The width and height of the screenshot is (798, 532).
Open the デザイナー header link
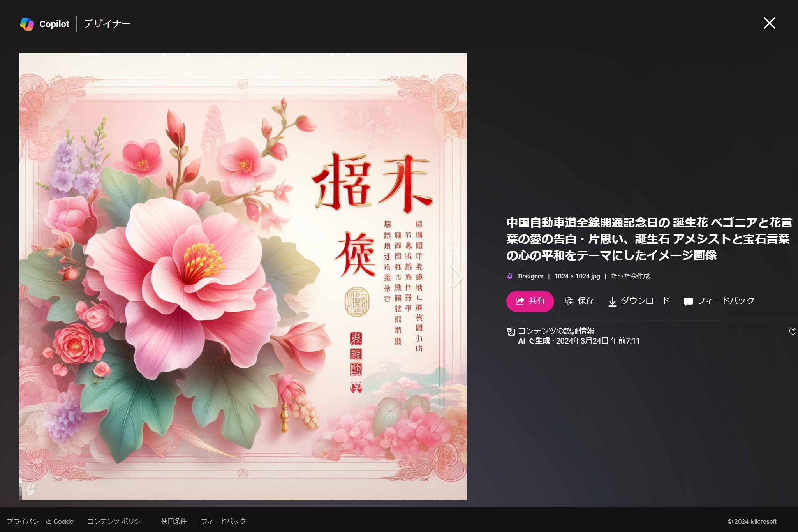107,24
